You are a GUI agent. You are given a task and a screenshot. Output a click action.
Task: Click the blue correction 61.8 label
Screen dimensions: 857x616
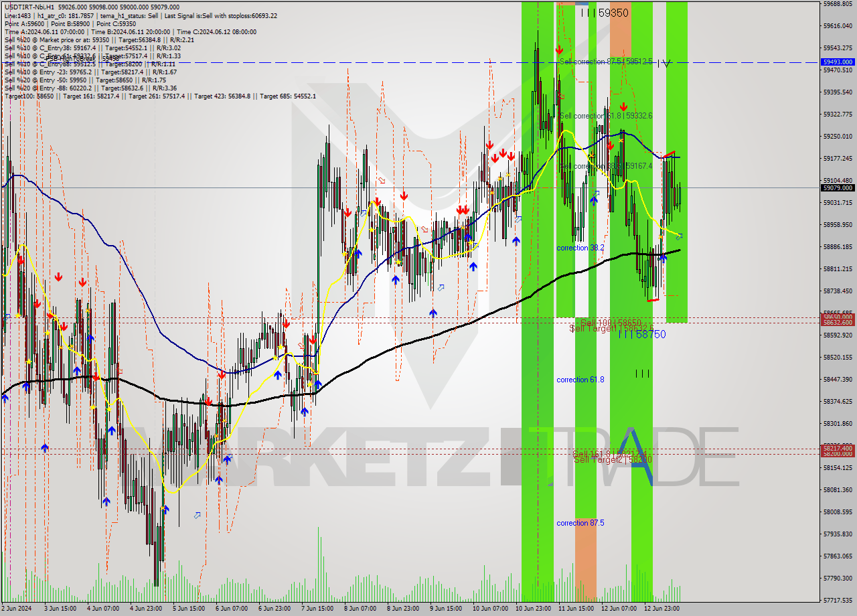point(580,380)
